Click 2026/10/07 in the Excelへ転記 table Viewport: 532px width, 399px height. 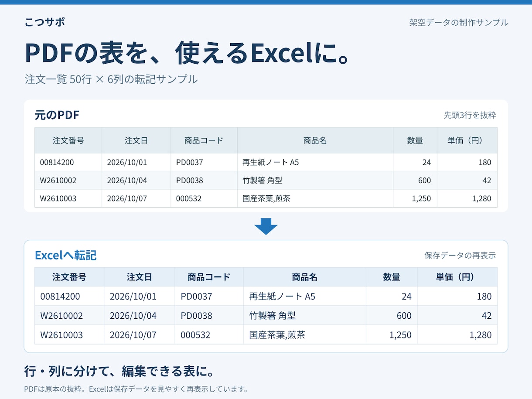coord(133,335)
